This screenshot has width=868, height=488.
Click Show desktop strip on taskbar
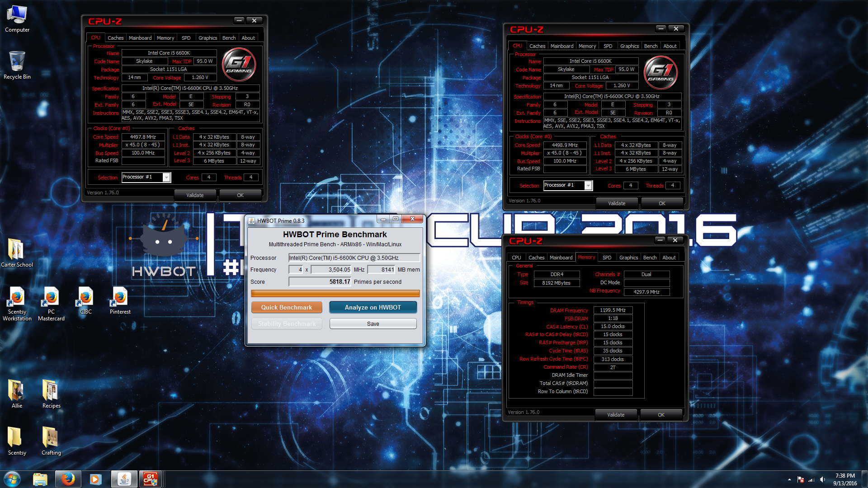click(x=865, y=479)
